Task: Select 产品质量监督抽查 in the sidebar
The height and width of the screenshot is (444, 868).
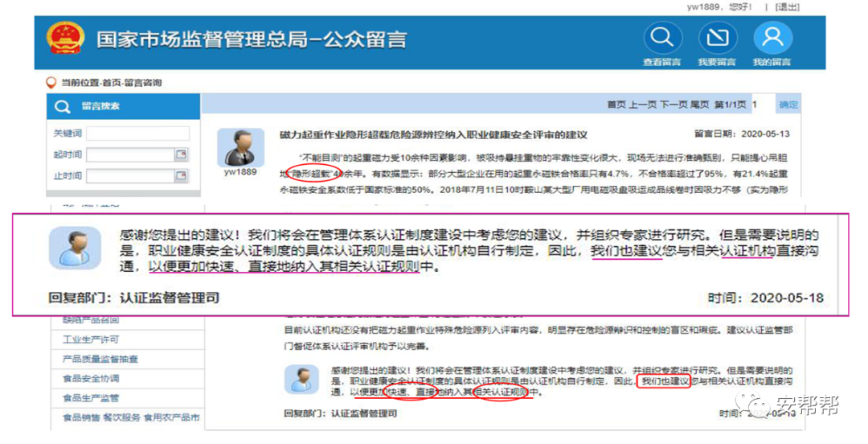Action: click(100, 360)
